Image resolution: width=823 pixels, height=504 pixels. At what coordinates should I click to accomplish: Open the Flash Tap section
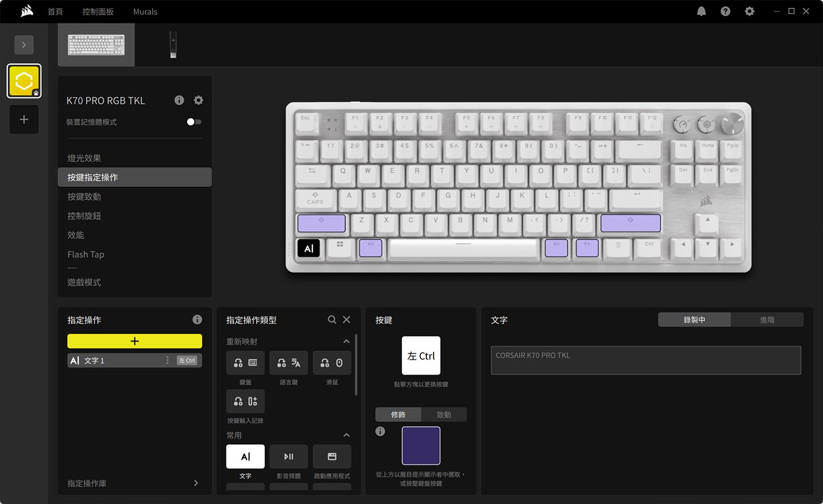pyautogui.click(x=134, y=254)
